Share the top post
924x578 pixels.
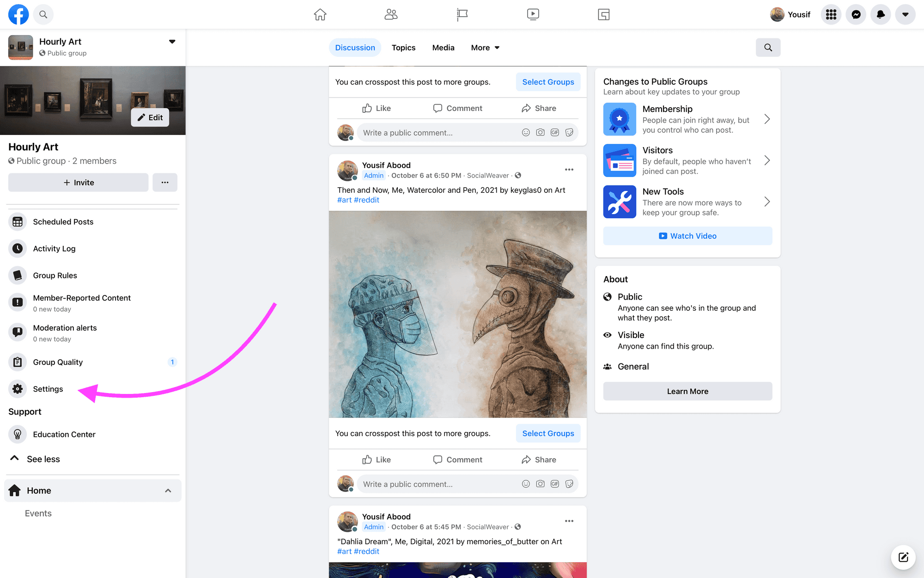(x=539, y=108)
